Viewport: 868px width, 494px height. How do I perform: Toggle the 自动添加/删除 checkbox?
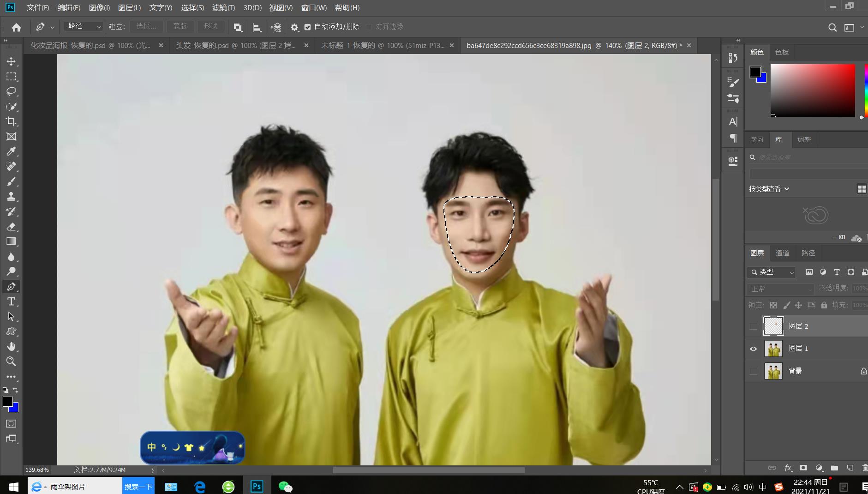tap(308, 27)
